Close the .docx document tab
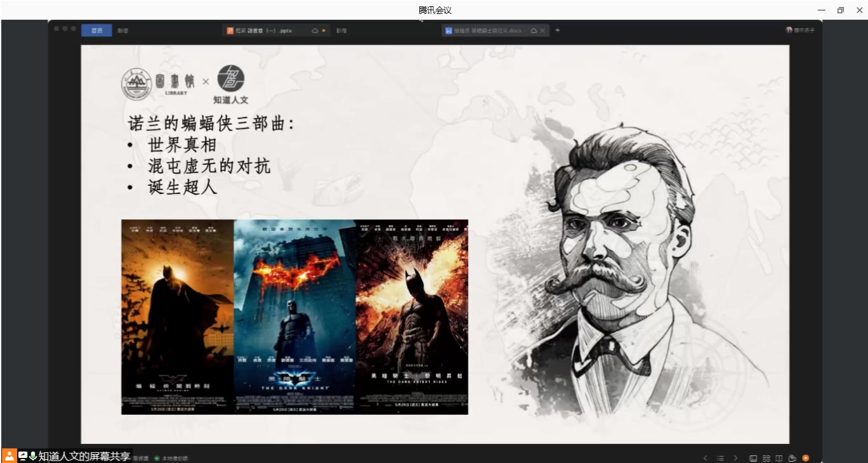Viewport: 868px width, 463px height. point(543,30)
